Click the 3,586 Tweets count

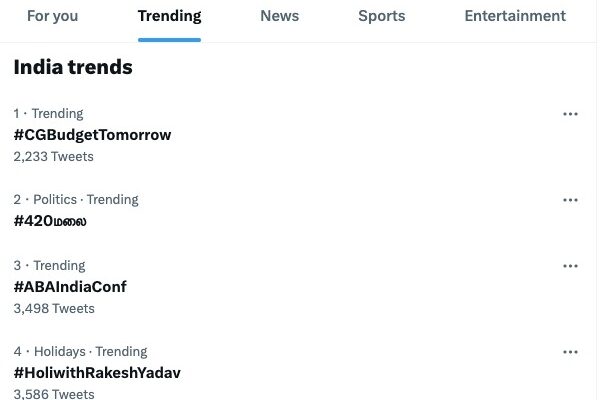point(53,394)
